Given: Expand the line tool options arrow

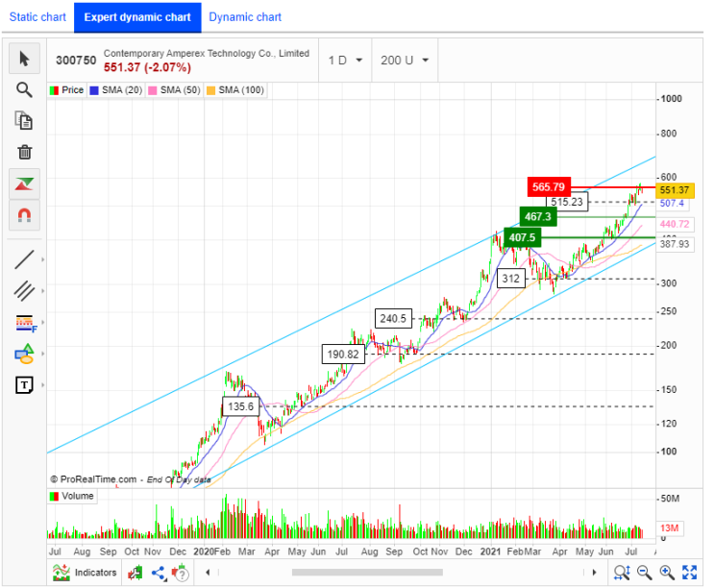Looking at the screenshot, I should pos(43,259).
